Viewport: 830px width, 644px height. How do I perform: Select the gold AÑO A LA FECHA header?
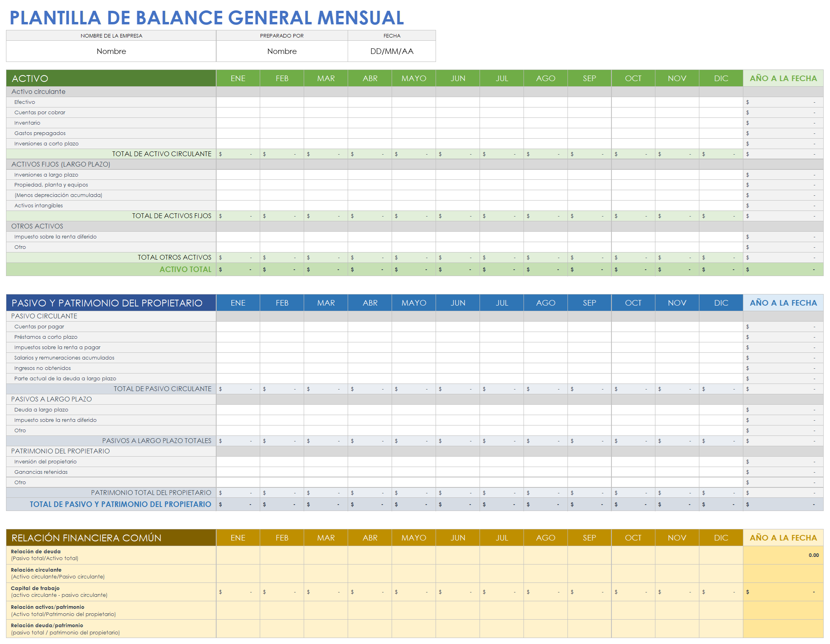tap(783, 538)
